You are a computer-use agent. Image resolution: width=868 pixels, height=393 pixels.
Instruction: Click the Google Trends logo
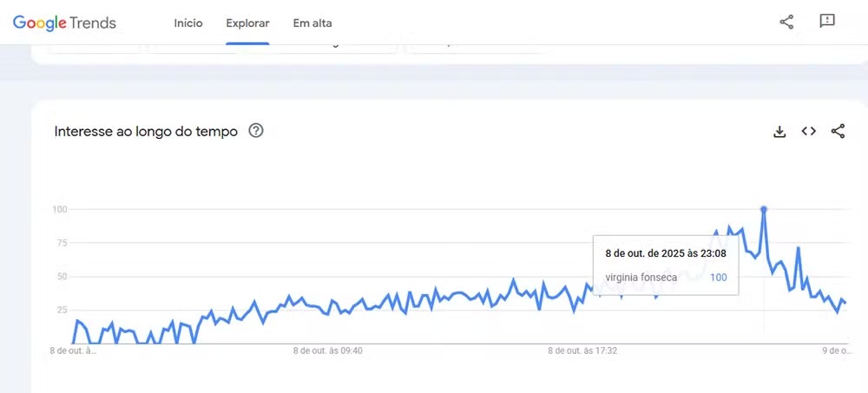[x=64, y=23]
